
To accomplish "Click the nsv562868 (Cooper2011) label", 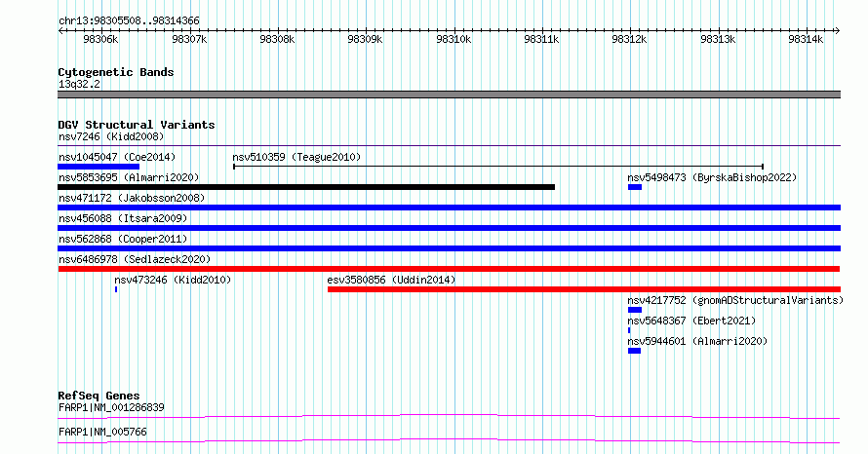I will coord(123,239).
